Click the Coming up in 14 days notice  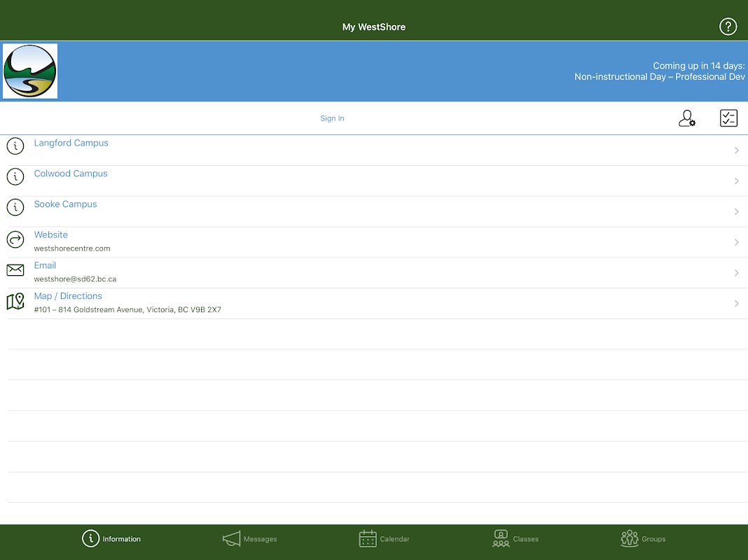(x=698, y=66)
